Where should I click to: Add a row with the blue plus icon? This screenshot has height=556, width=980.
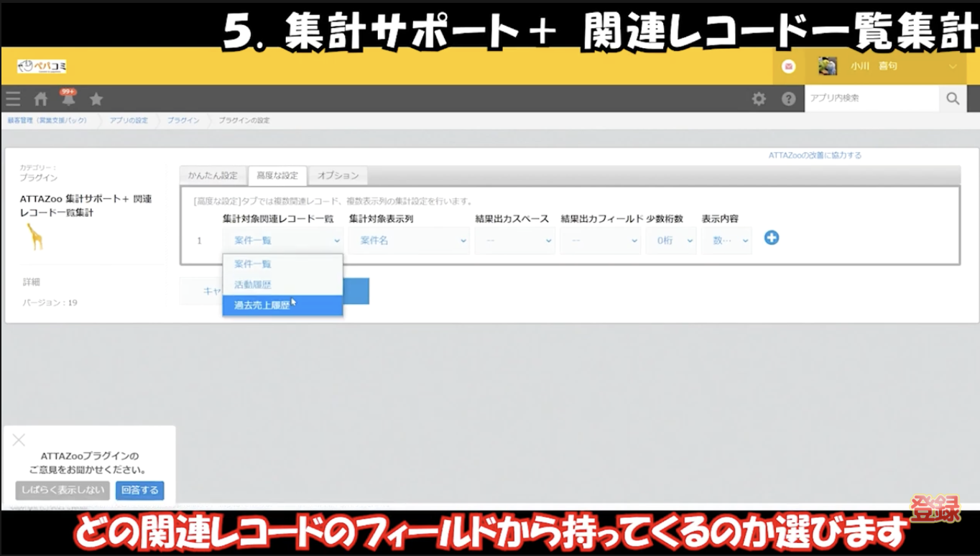[x=771, y=238]
